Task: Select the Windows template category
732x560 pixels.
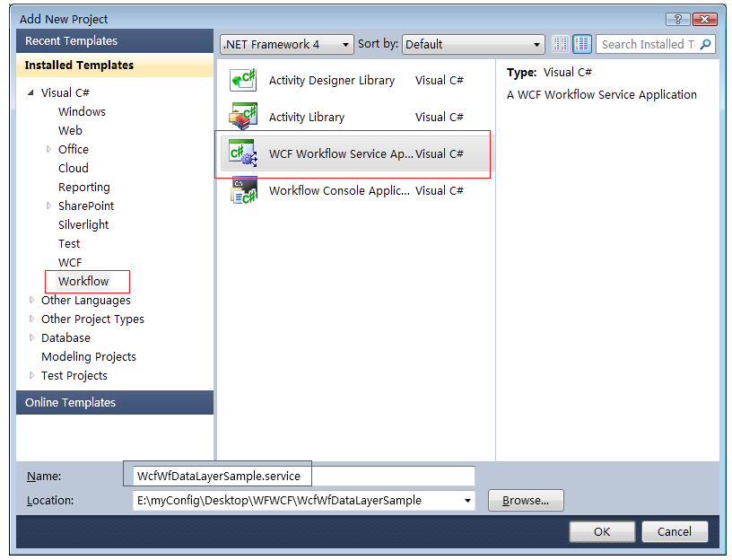Action: [x=82, y=111]
